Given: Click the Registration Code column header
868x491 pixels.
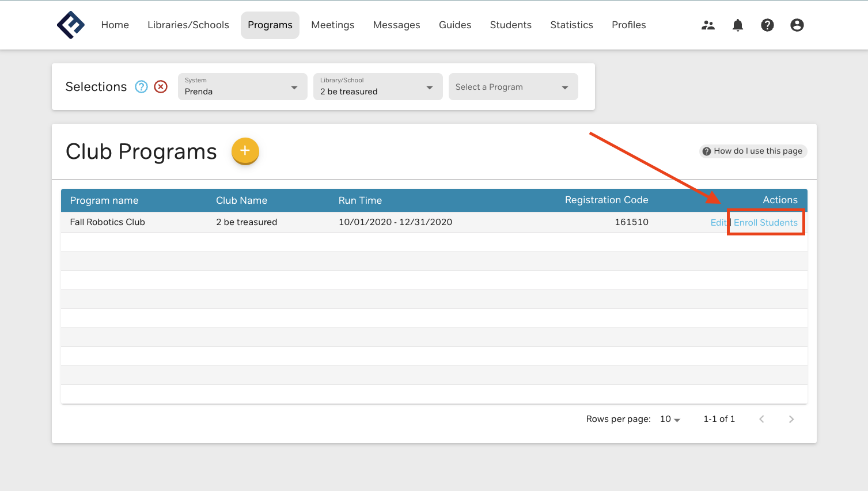Looking at the screenshot, I should click(607, 200).
